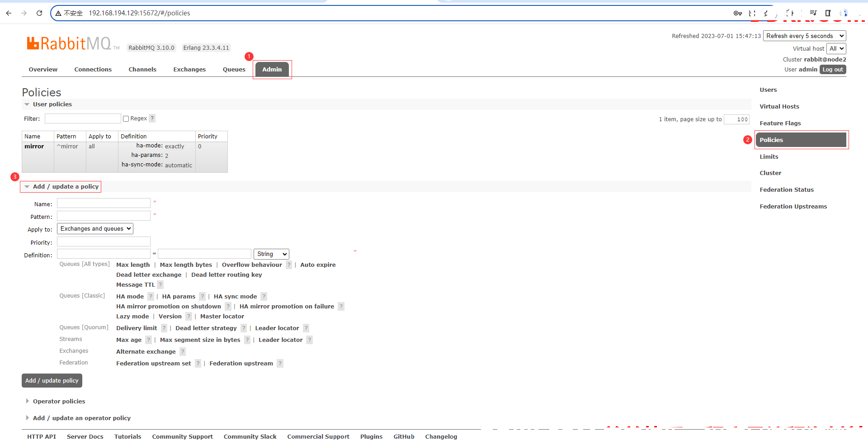Click the browser address bar URL
This screenshot has width=868, height=445.
(139, 13)
